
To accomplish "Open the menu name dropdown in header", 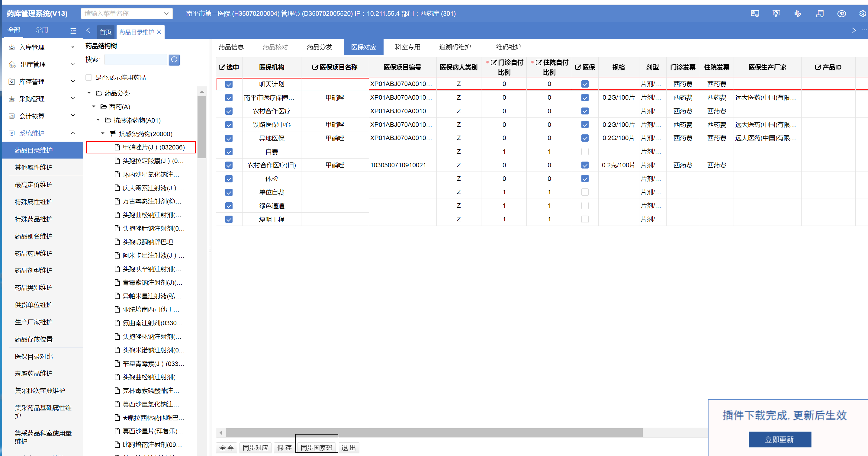I will 166,14.
